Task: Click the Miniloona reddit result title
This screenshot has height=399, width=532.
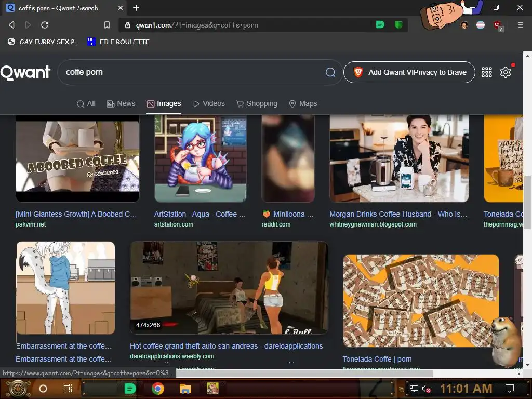Action: click(x=288, y=214)
